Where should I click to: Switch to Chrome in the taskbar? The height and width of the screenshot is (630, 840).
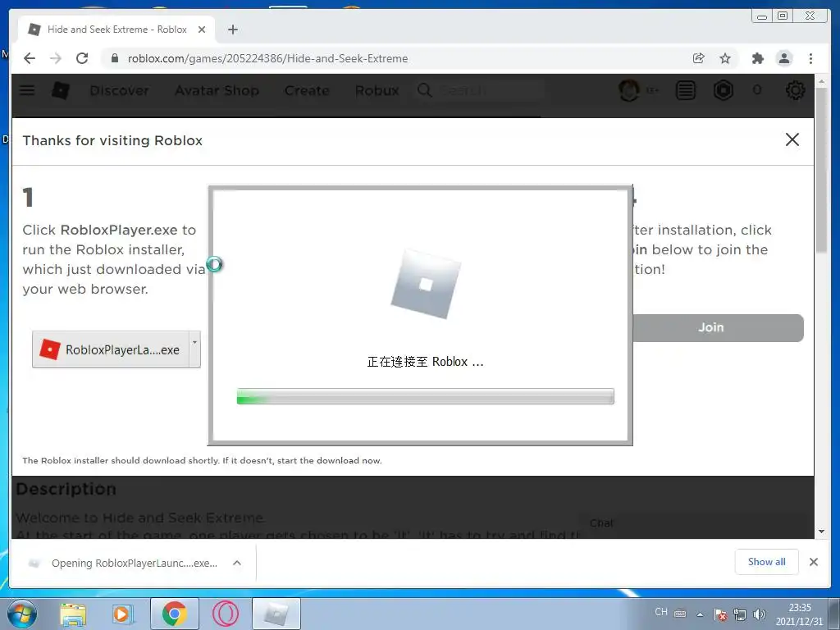[x=174, y=614]
